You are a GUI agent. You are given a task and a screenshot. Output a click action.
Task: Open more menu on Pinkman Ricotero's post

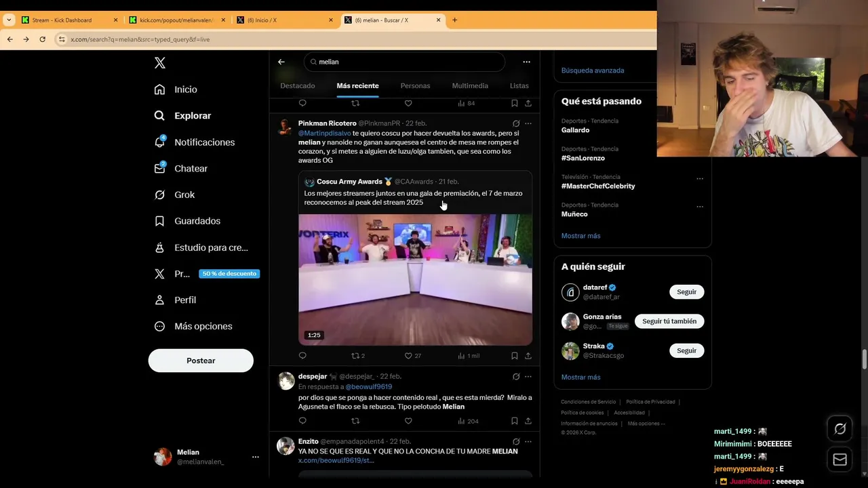(528, 123)
